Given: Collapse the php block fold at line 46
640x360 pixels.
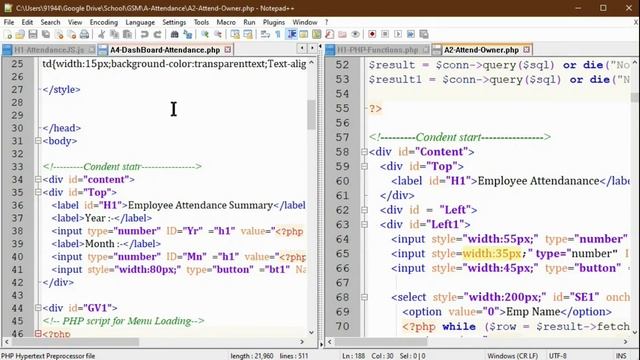Looking at the screenshot, I should point(38,333).
